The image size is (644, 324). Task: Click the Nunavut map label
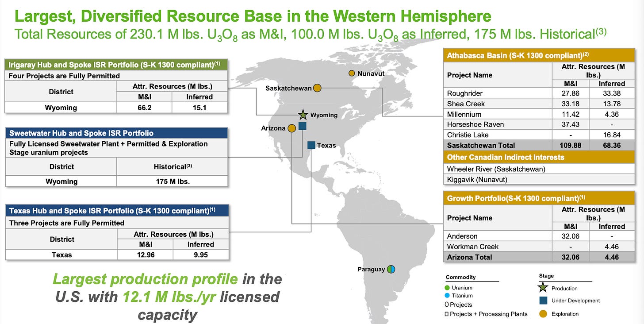pos(371,73)
